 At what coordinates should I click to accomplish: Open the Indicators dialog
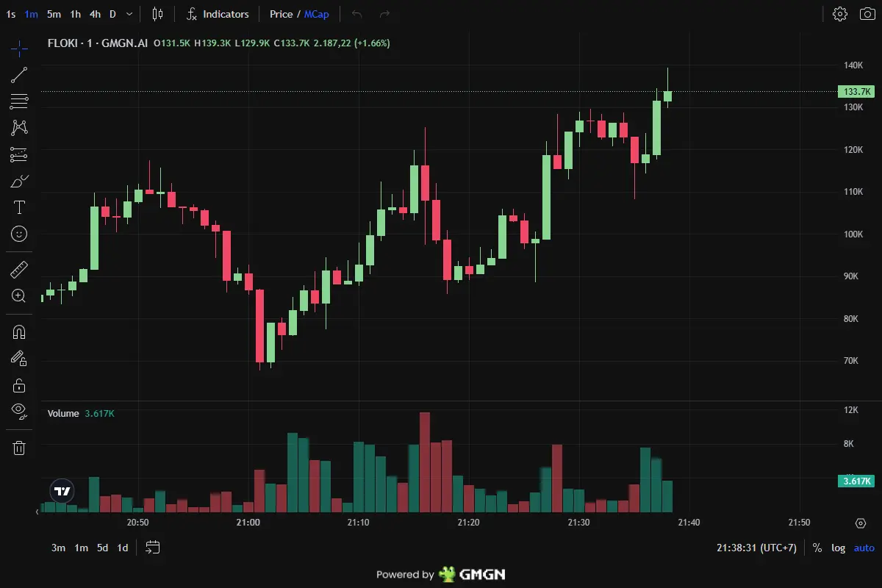point(218,14)
